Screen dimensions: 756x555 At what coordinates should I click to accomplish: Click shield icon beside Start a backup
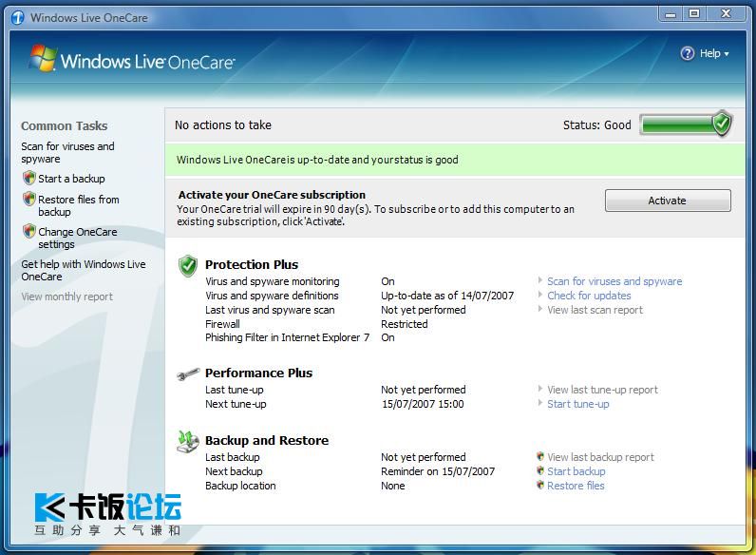[28, 178]
